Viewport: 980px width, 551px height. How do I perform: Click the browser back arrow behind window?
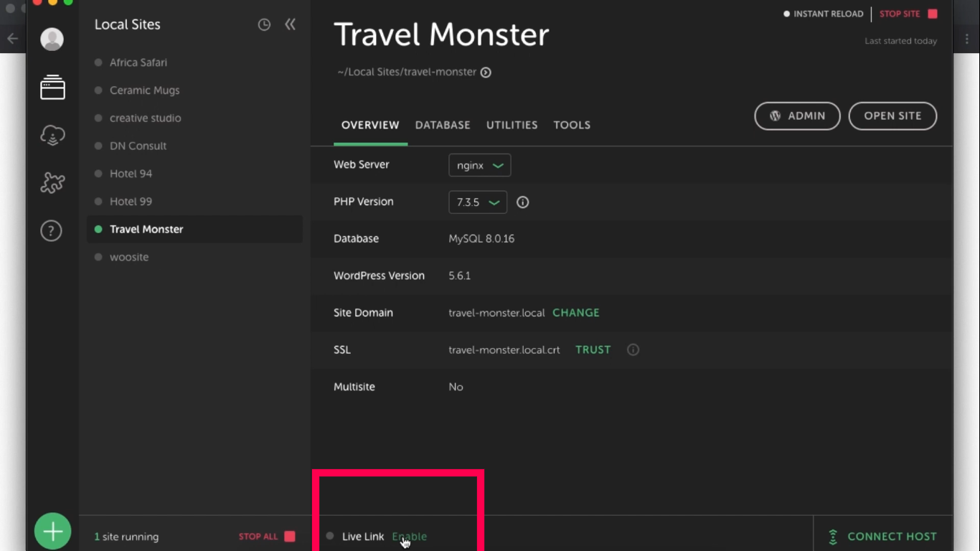point(12,39)
